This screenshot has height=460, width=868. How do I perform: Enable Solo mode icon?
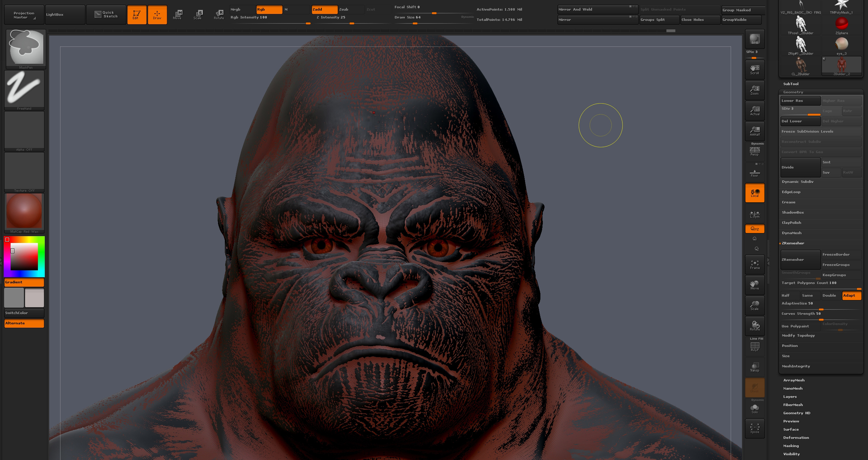point(754,409)
